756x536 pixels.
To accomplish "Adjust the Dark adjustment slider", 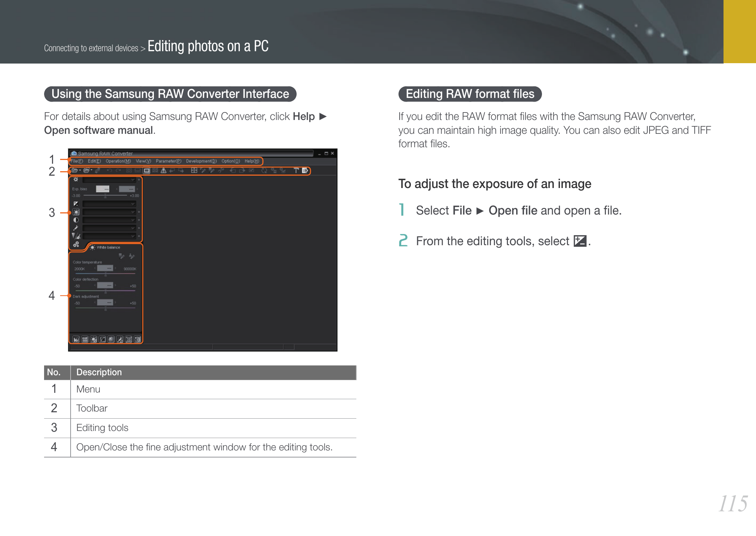I will 106,308.
